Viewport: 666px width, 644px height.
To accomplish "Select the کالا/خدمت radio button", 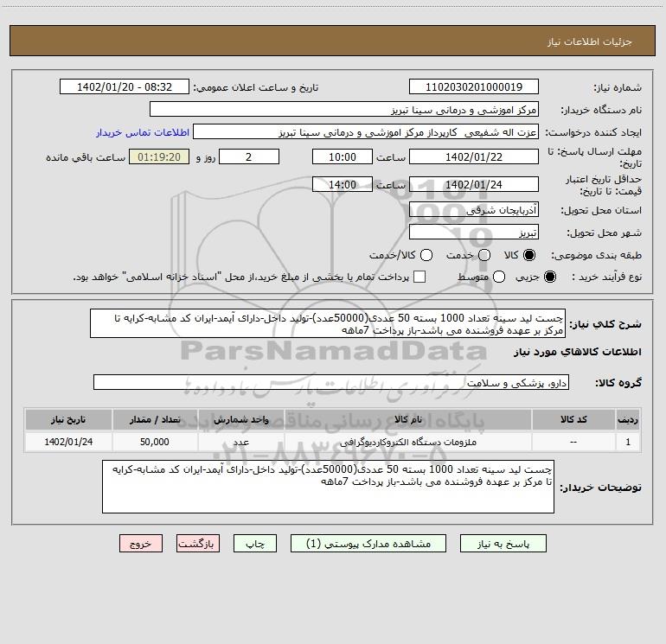I will 426,255.
